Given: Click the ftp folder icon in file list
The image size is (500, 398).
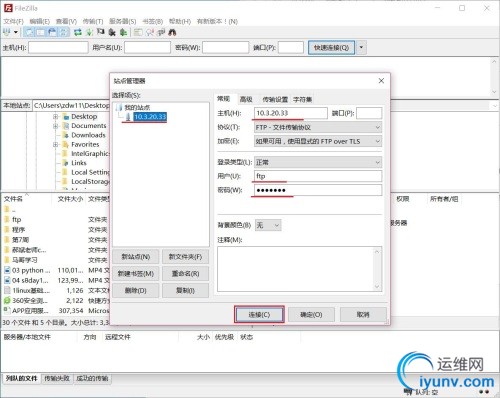Looking at the screenshot, I should 7,219.
